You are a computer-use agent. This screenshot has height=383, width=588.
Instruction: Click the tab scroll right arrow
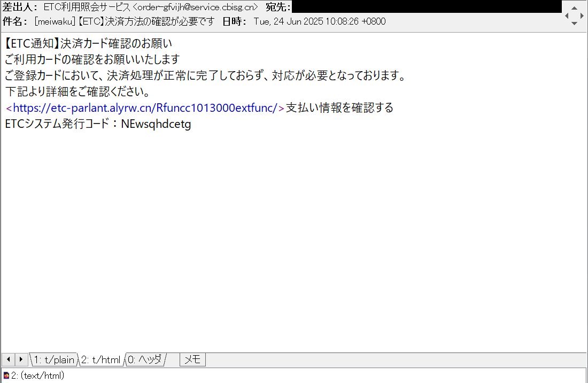click(x=21, y=359)
